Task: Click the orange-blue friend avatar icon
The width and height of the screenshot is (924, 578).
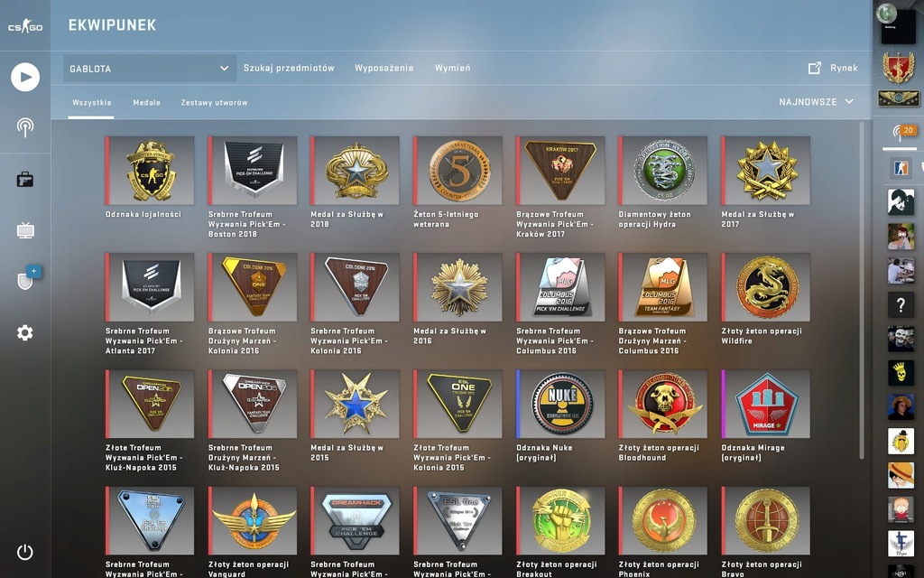Action: point(901,167)
